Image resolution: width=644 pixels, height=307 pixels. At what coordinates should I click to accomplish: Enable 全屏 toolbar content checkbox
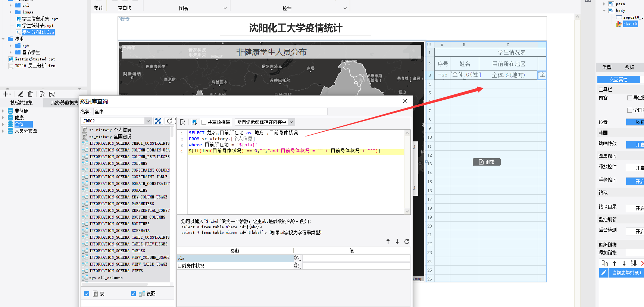(x=630, y=110)
